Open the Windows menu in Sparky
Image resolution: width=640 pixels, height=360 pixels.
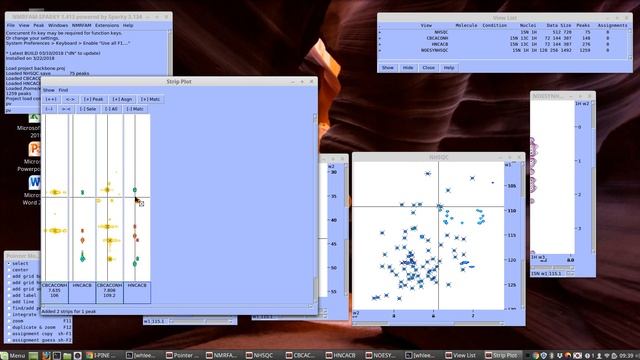point(58,25)
